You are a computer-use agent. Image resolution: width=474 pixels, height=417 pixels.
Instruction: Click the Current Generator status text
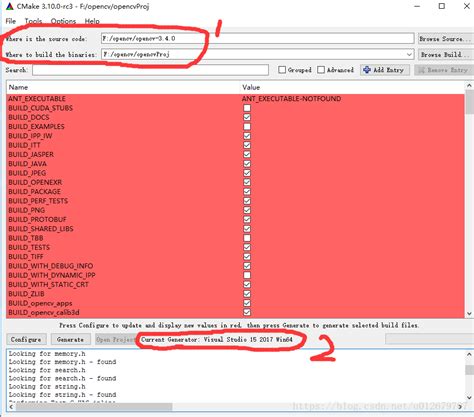pyautogui.click(x=217, y=340)
